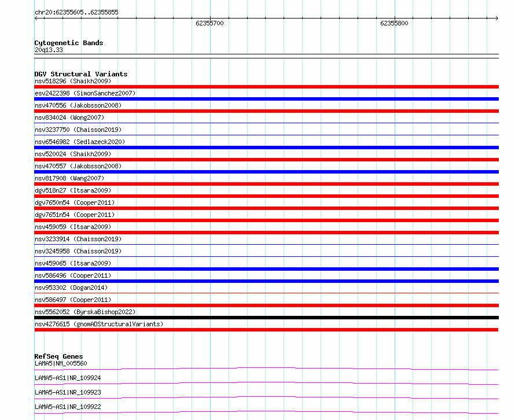Open variant dgv7650n54 (Cooper2011) label

75,202
